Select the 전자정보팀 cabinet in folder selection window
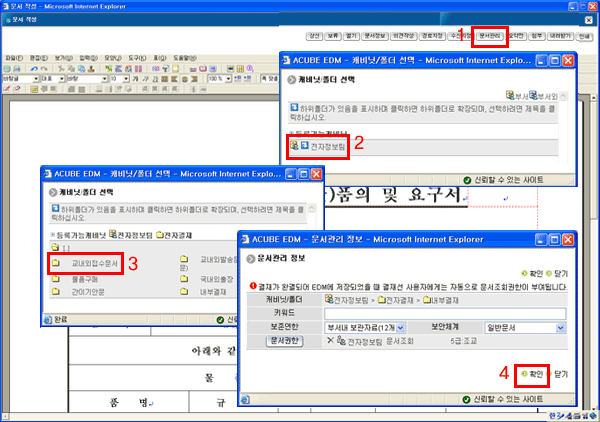This screenshot has height=422, width=600. click(x=328, y=147)
